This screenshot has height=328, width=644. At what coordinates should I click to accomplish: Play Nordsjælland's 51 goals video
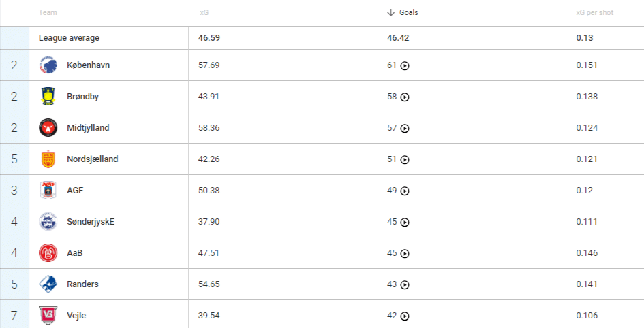[x=405, y=160]
